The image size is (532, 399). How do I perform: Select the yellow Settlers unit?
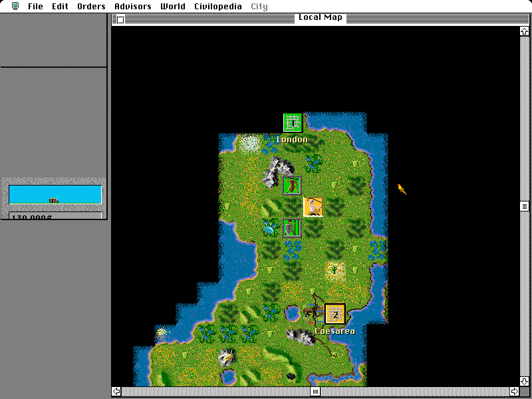coord(313,207)
